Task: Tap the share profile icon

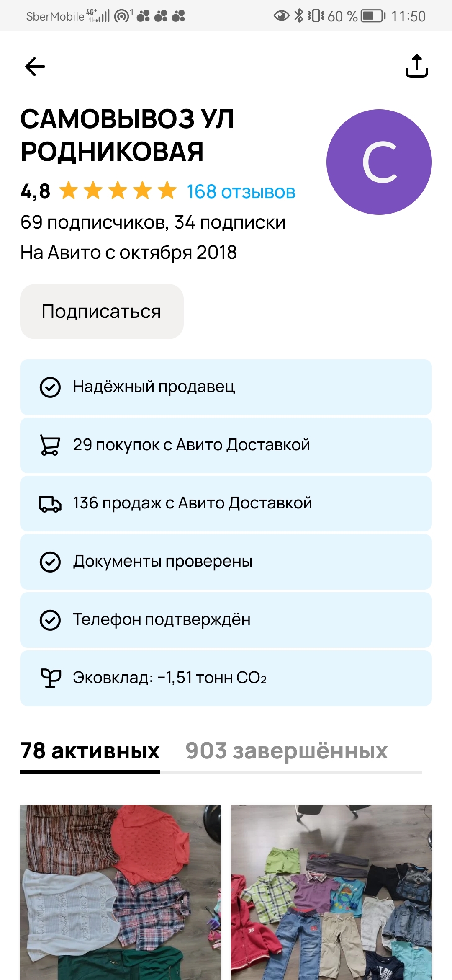Action: 416,66
